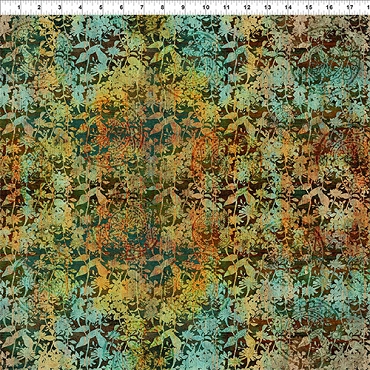Select the ruler number 8
This screenshot has width=370, height=370.
(162, 7)
